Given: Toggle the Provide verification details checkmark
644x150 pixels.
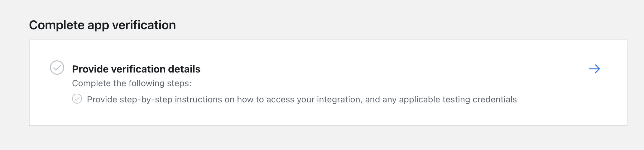Looking at the screenshot, I should click(57, 68).
